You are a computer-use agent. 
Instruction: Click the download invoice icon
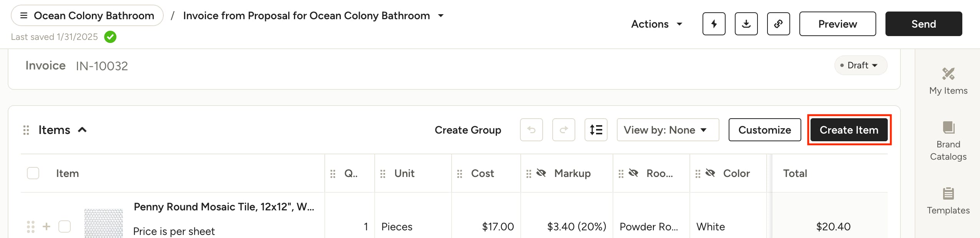point(746,24)
